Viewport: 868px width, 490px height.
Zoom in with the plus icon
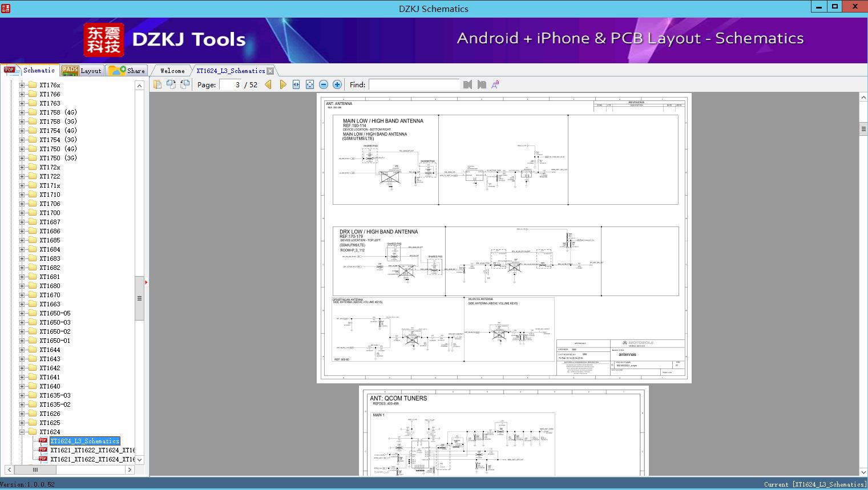337,84
